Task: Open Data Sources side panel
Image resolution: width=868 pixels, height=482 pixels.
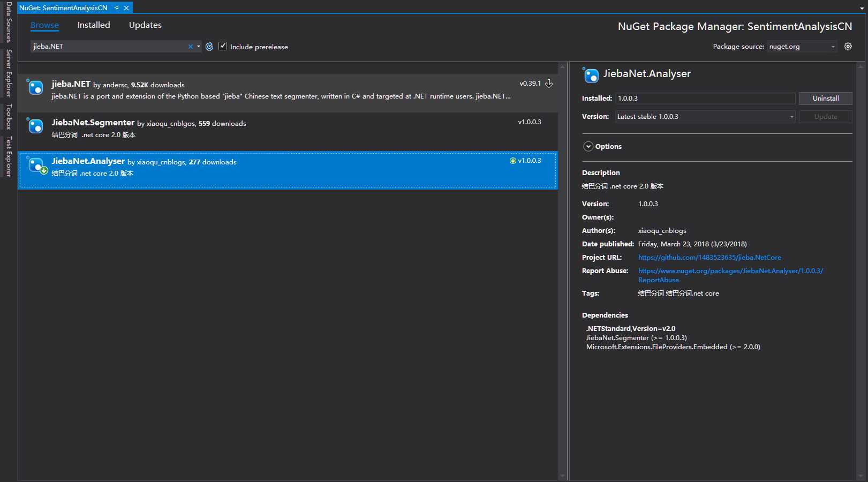Action: click(9, 22)
